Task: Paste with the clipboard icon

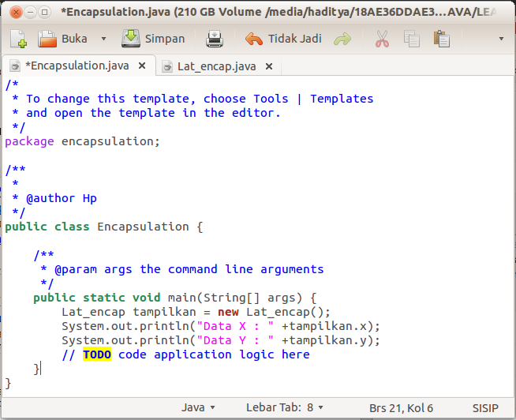Action: tap(442, 39)
